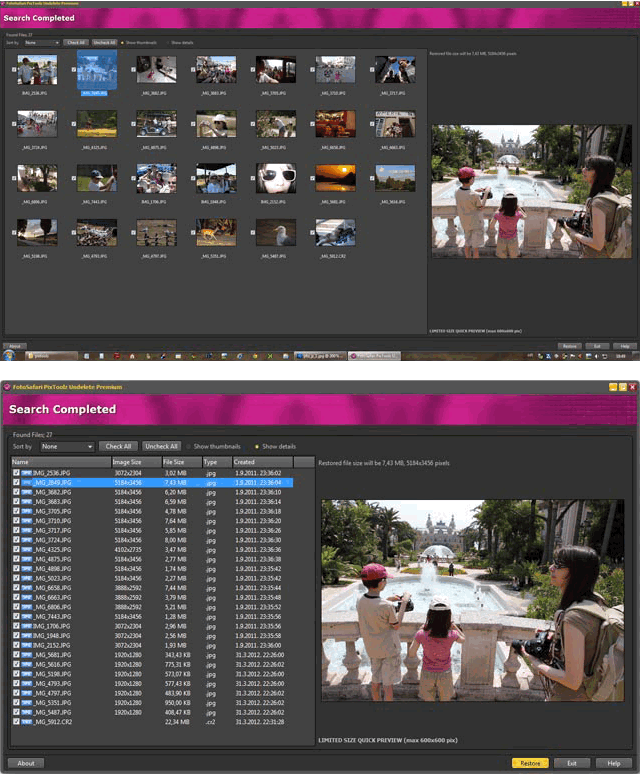
Task: Sort list by the Type column header
Action: click(217, 462)
